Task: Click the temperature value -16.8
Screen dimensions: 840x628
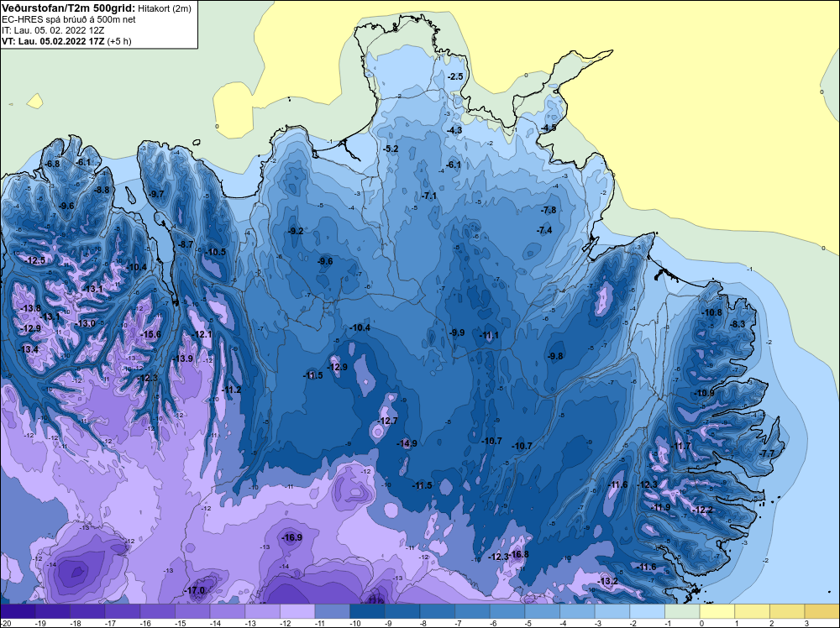Action: coord(518,554)
